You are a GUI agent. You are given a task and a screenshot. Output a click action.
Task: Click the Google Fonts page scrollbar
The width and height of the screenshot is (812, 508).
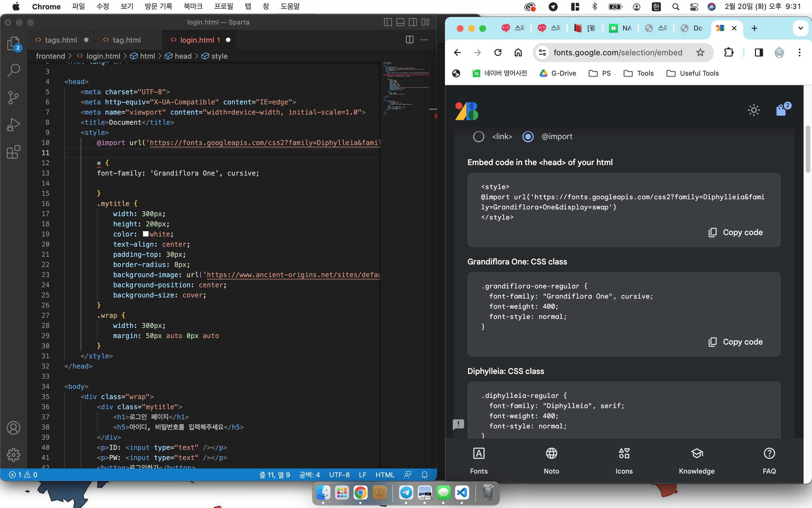pyautogui.click(x=808, y=149)
